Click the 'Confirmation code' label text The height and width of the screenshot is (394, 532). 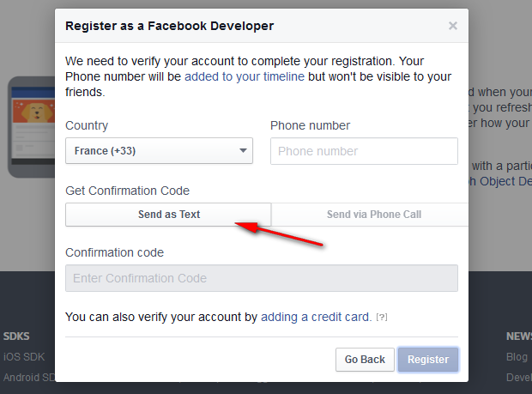click(114, 252)
